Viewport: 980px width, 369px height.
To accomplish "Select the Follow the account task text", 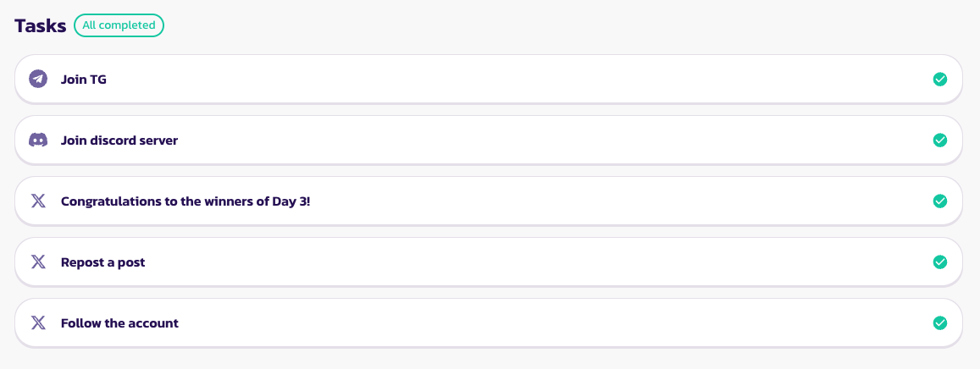I will [119, 323].
